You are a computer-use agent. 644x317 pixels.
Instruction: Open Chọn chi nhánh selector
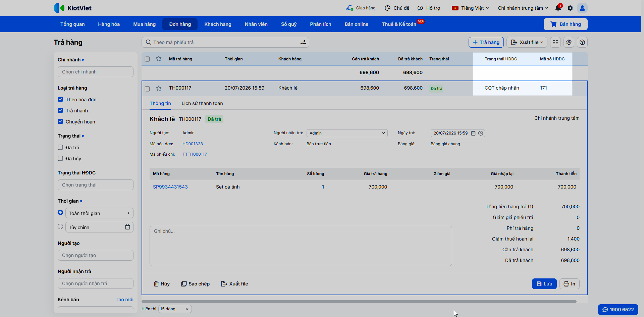point(96,72)
